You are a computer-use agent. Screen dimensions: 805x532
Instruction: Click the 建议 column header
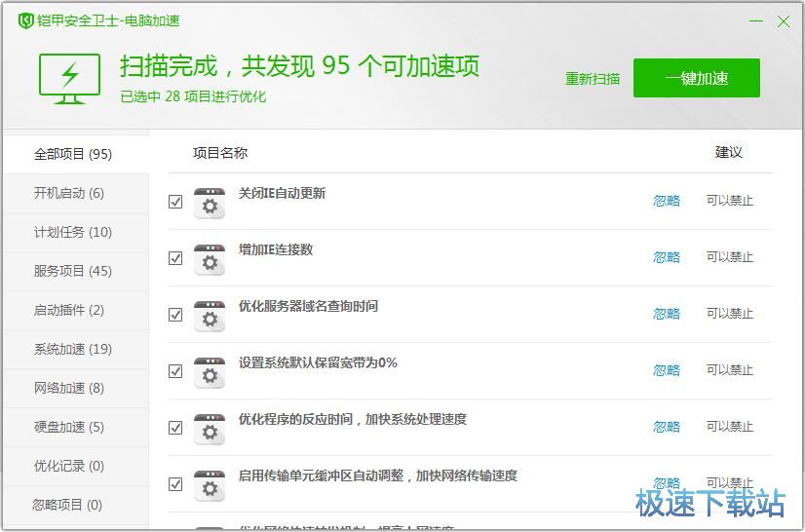tap(729, 152)
